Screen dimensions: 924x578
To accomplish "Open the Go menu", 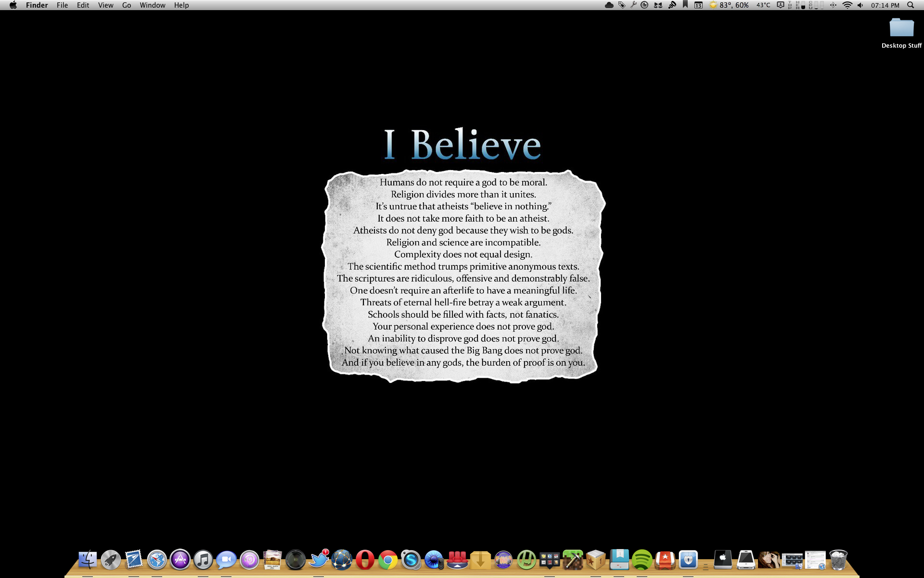I will point(127,5).
